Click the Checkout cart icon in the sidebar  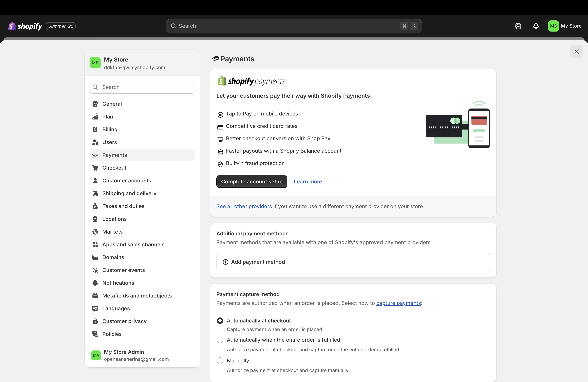pos(95,168)
